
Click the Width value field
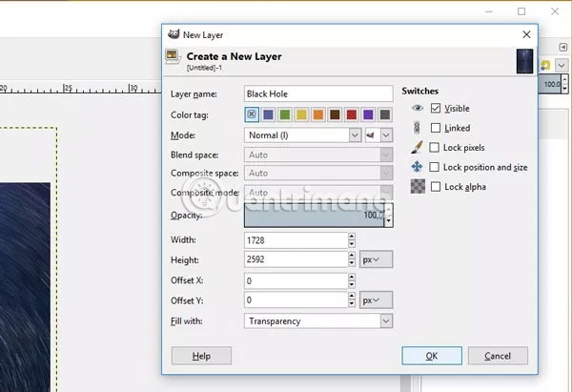tap(296, 240)
